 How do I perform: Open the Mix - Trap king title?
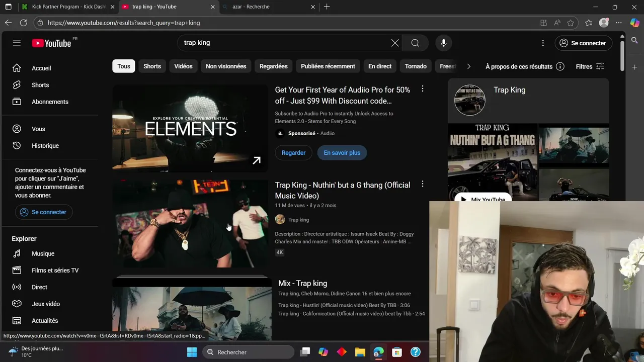pos(302,283)
